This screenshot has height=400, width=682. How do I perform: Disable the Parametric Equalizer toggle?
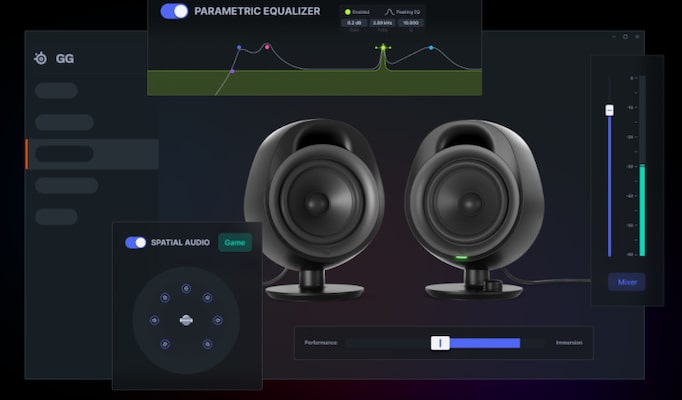[x=174, y=11]
